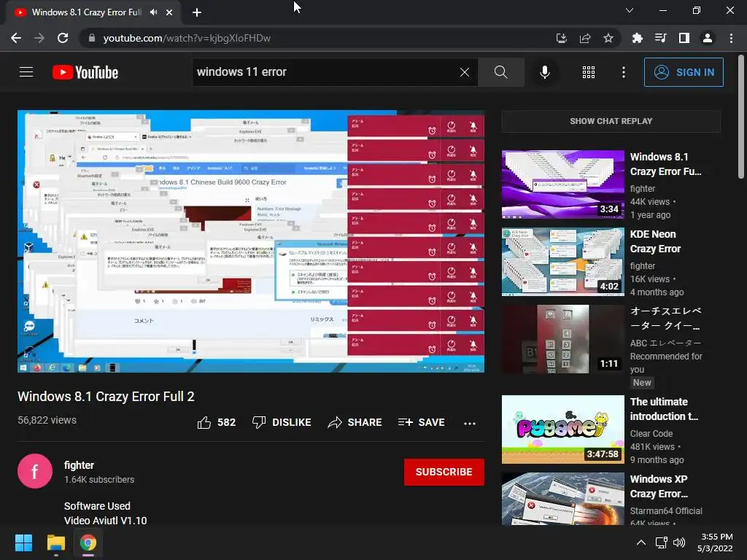Screen dimensions: 747x560
Task: Open a new Chrome tab
Action: pos(197,12)
